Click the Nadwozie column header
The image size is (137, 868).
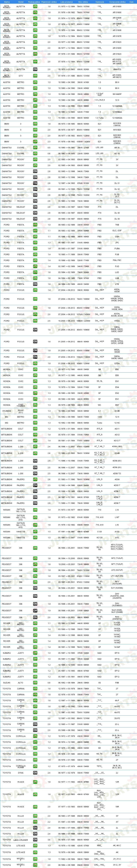(x=100, y=2)
